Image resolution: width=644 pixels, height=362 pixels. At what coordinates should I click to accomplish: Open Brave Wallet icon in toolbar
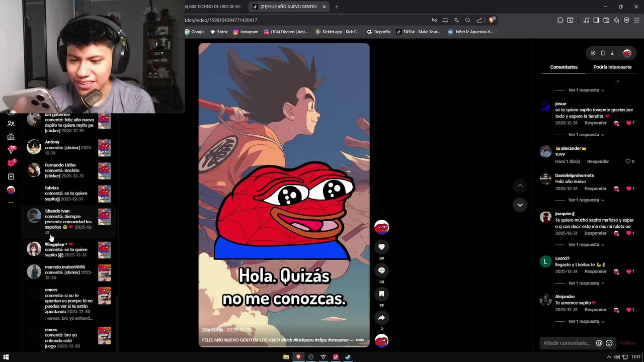pyautogui.click(x=606, y=20)
